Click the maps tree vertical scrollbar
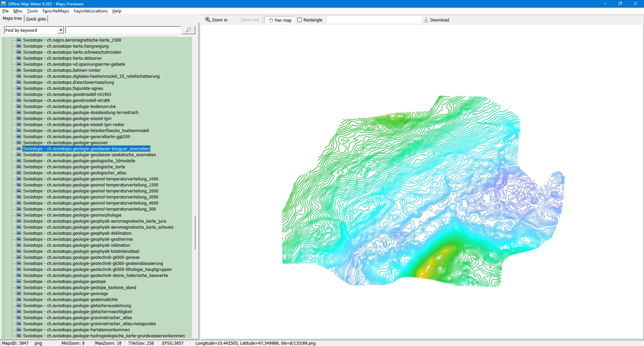The height and width of the screenshot is (346, 644). click(x=195, y=233)
